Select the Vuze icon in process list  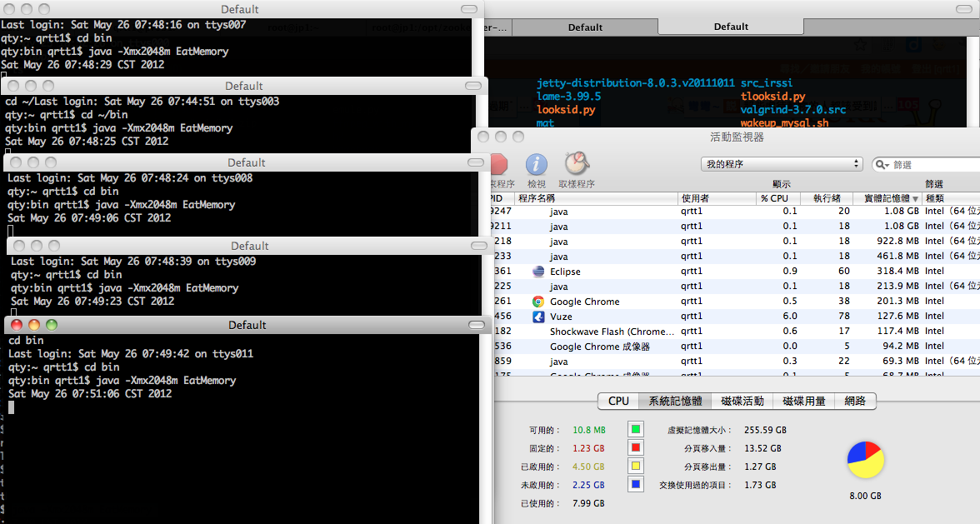point(538,316)
